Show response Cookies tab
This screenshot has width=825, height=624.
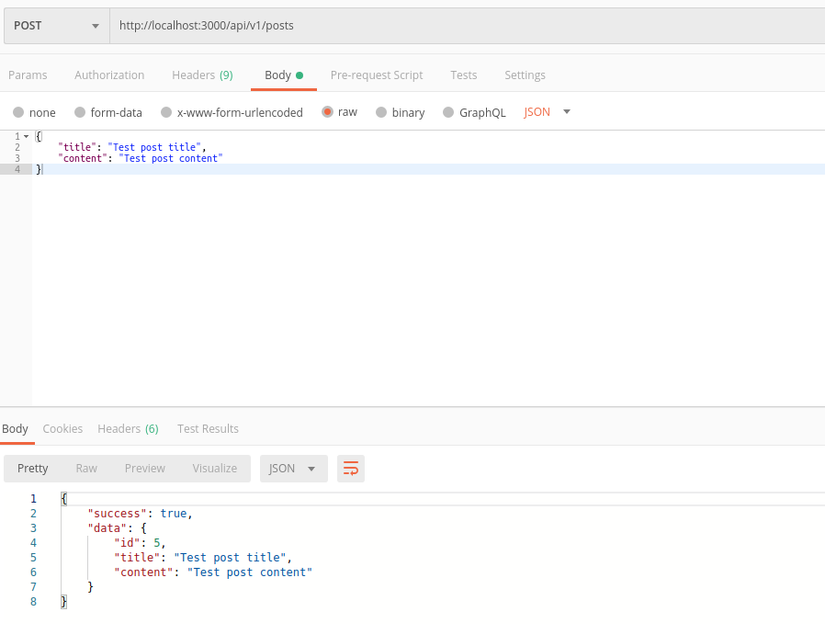click(62, 428)
